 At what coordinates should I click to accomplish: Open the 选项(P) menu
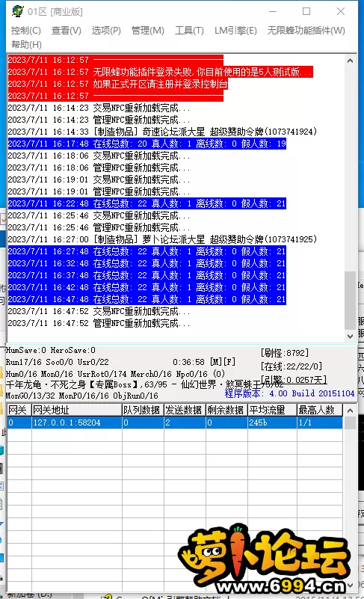tap(106, 31)
